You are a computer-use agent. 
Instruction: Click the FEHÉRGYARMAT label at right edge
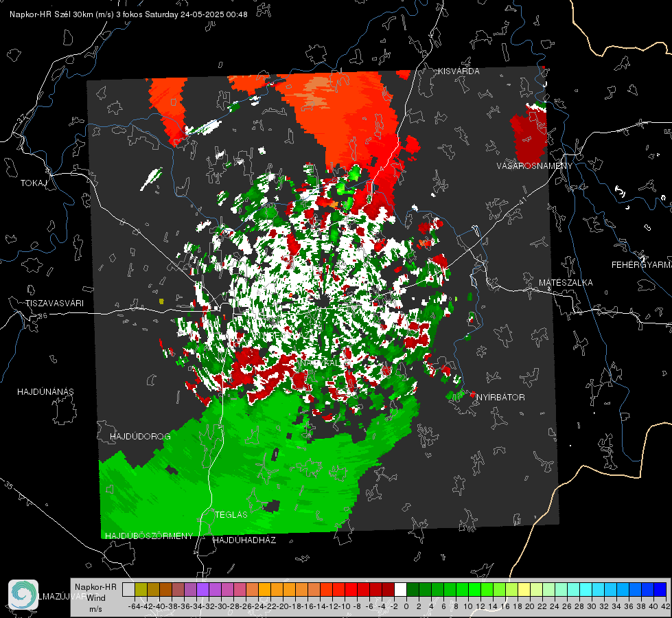click(642, 265)
